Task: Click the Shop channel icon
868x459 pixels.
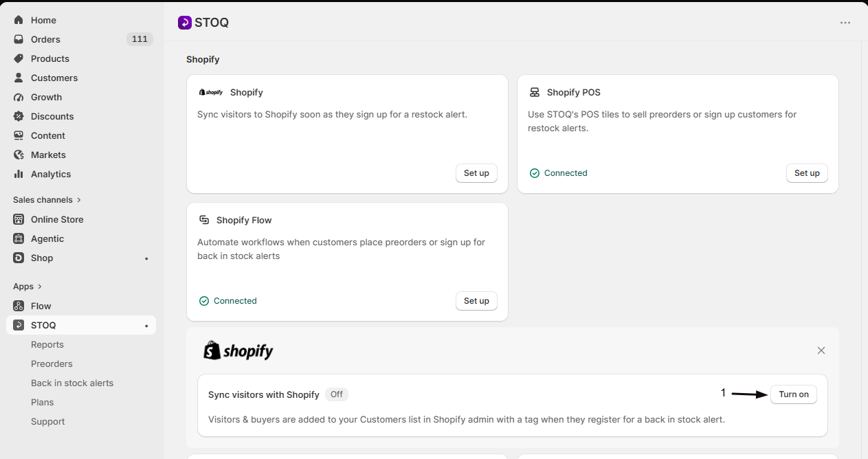Action: click(x=19, y=258)
